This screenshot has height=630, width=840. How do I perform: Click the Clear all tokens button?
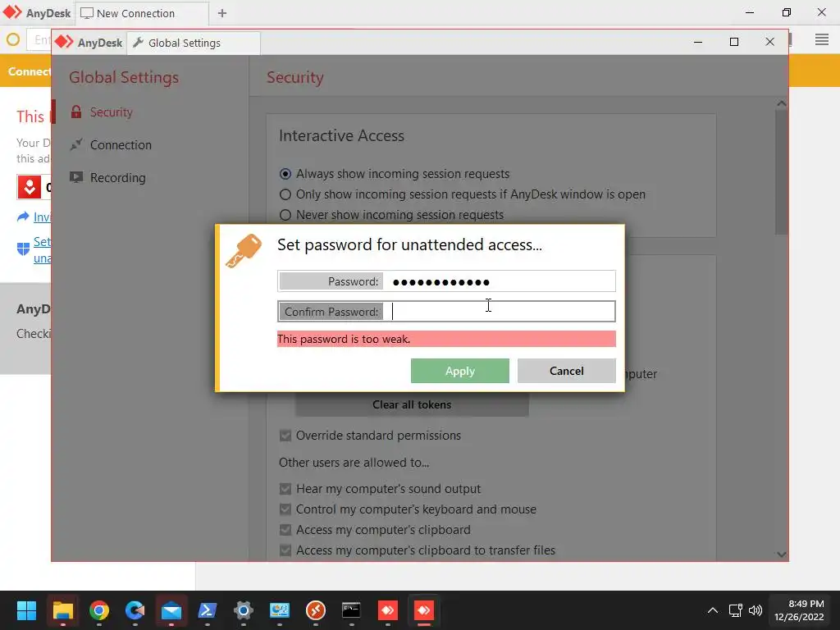pyautogui.click(x=412, y=404)
